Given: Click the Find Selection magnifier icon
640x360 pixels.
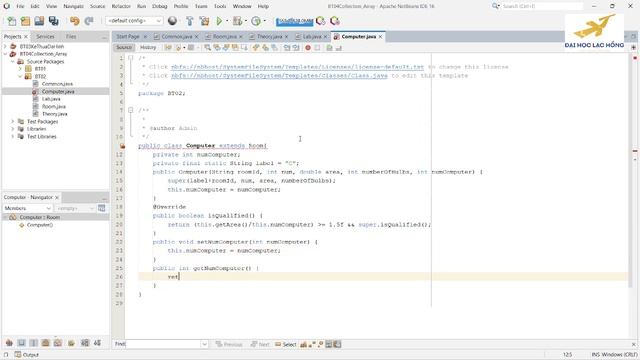Looking at the screenshot, I should click(208, 48).
